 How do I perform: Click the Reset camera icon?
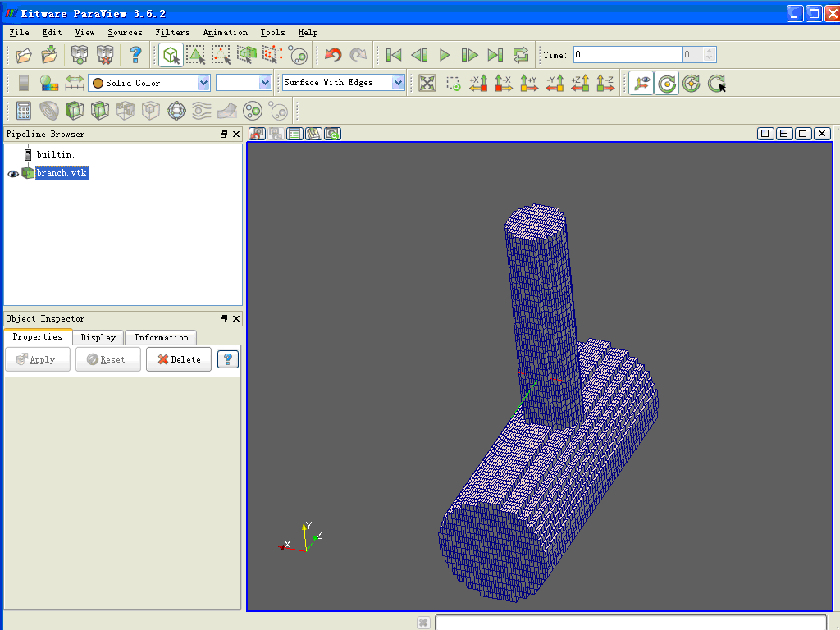(x=427, y=83)
